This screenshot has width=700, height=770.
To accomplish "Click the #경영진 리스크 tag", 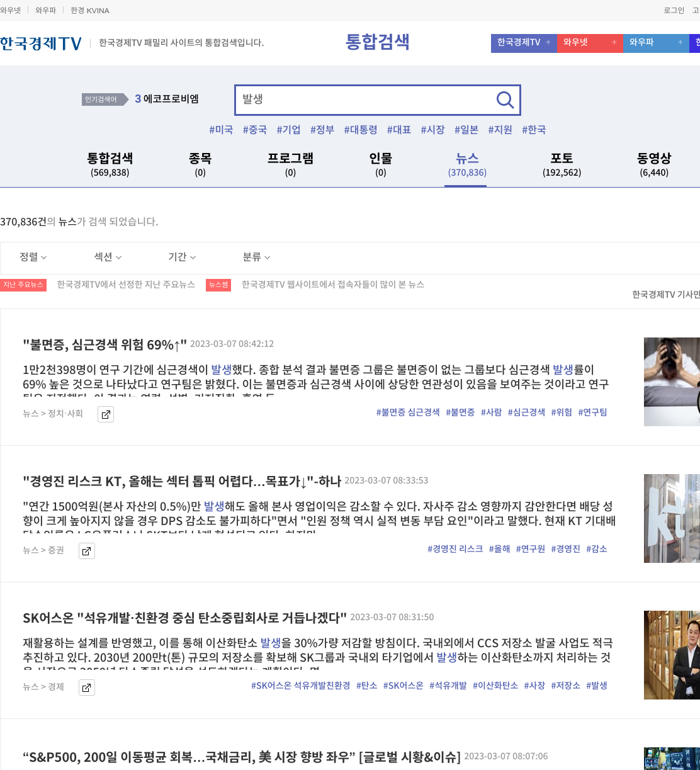I will click(455, 549).
